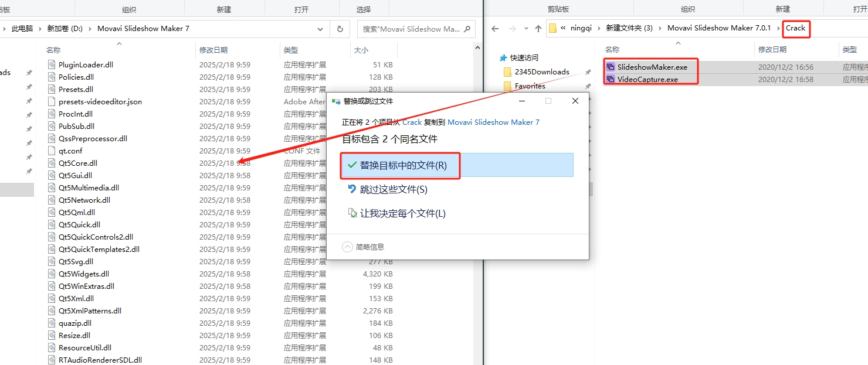
Task: Open left address bar history dropdown
Action: [320, 29]
